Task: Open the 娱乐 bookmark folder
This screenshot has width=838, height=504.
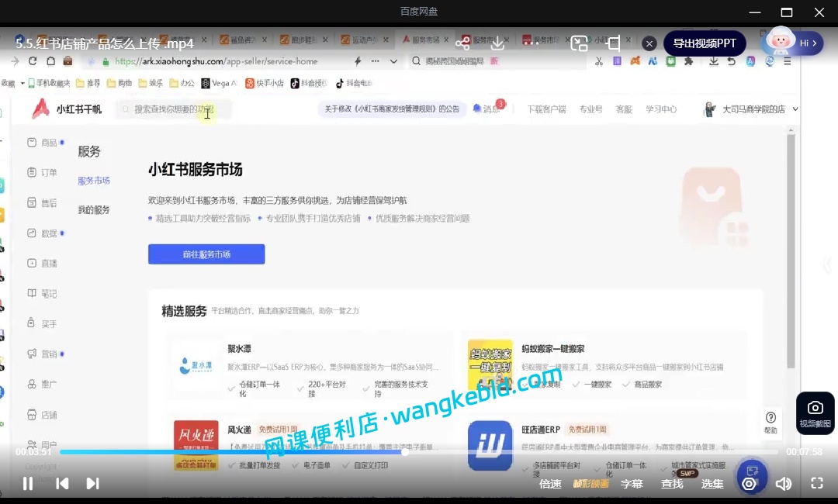Action: point(151,83)
